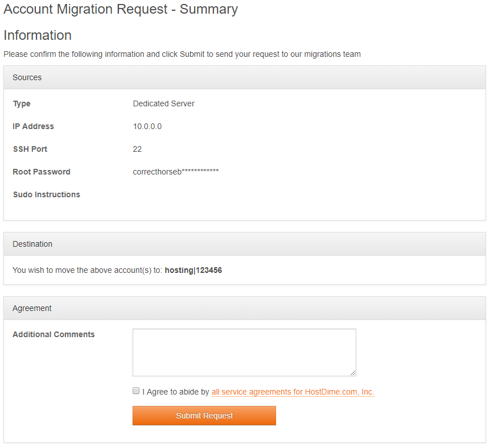This screenshot has width=490, height=448.
Task: Select the Dedicated Server type value
Action: (163, 103)
